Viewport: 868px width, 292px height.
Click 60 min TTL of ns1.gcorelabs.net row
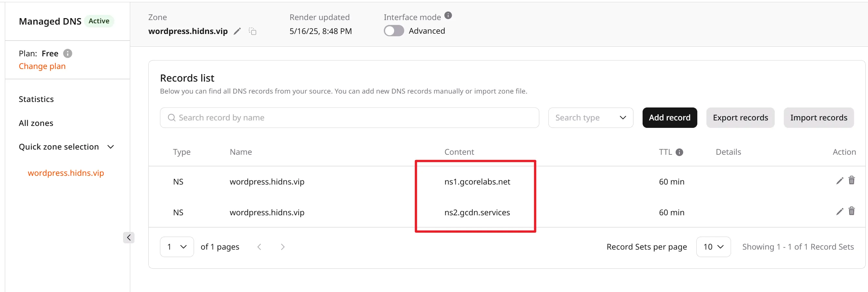671,182
